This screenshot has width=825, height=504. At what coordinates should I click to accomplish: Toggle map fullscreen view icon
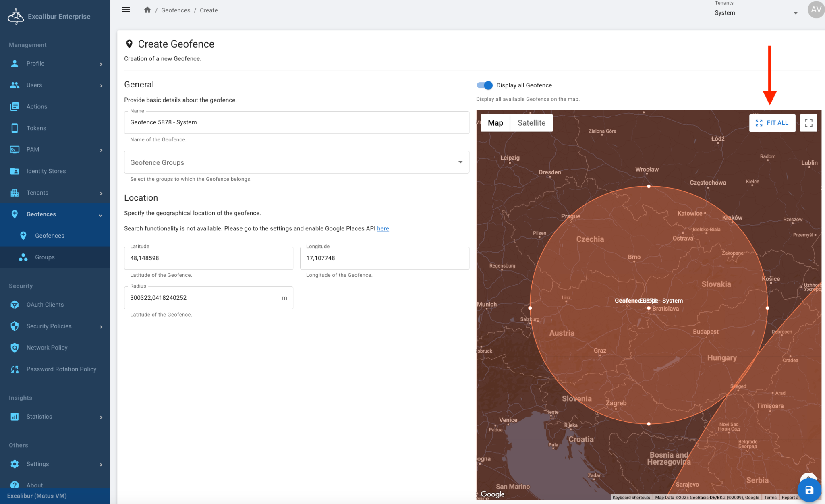808,123
